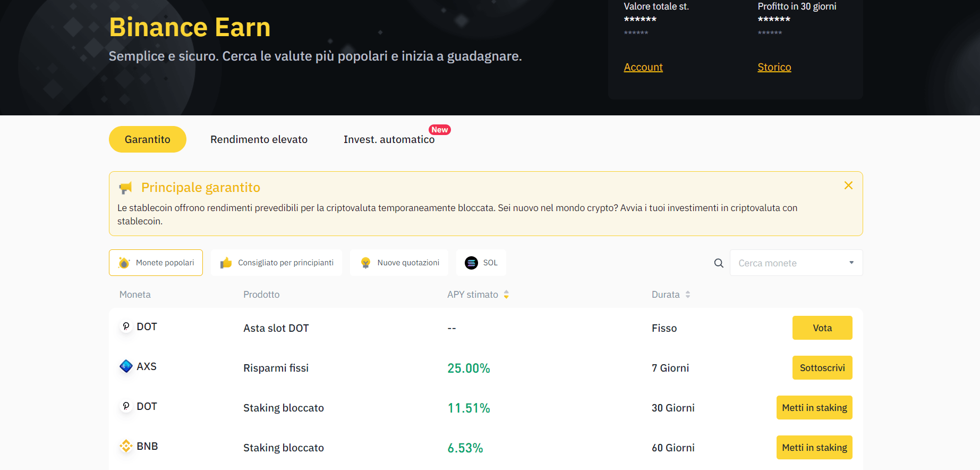Click the thumbs-up icon on Consigliato per principianti
Image resolution: width=980 pixels, height=470 pixels.
(x=226, y=263)
